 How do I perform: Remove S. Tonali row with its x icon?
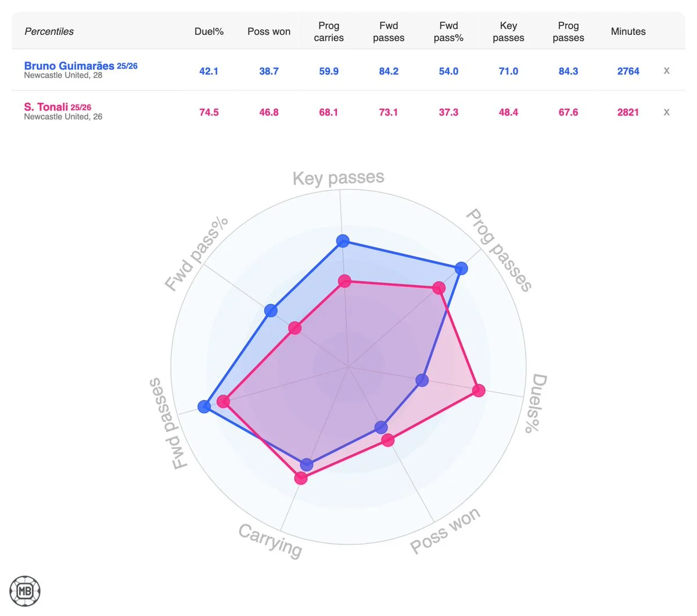666,112
